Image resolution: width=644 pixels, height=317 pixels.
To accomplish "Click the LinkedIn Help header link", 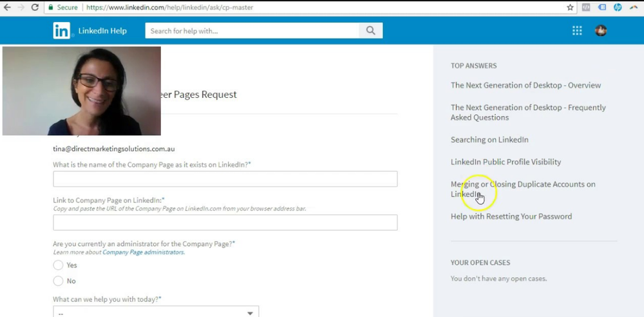I will pos(102,31).
